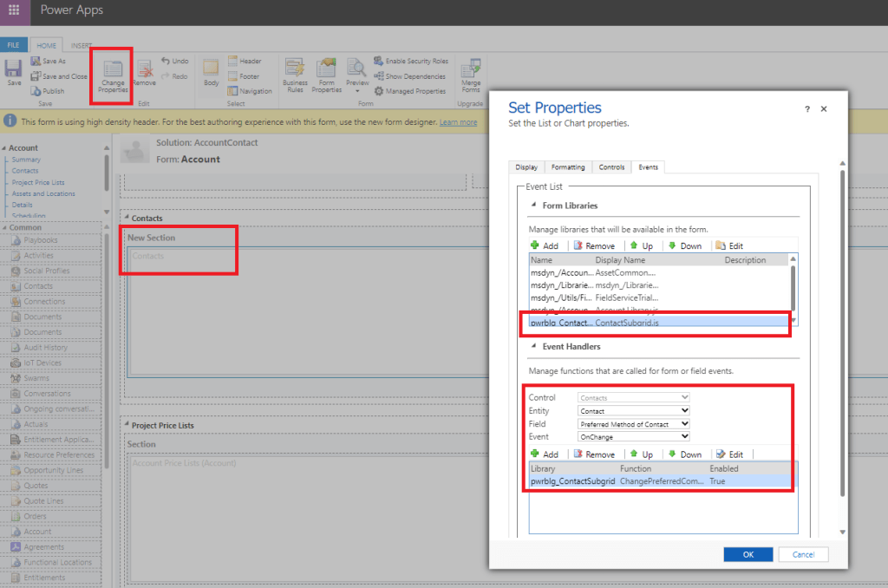Open Change Properties in the ribbon
The image size is (888, 588).
click(x=113, y=75)
